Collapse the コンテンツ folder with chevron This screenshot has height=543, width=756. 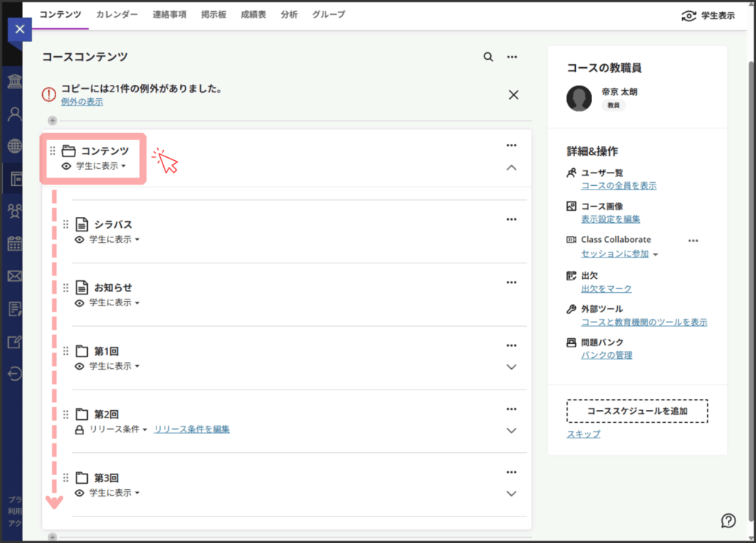[x=512, y=168]
